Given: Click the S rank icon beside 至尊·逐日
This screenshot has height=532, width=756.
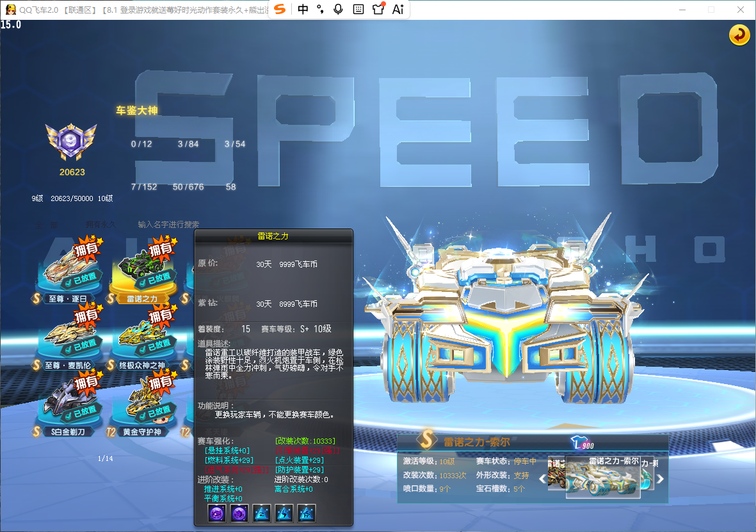Looking at the screenshot, I should coord(36,298).
